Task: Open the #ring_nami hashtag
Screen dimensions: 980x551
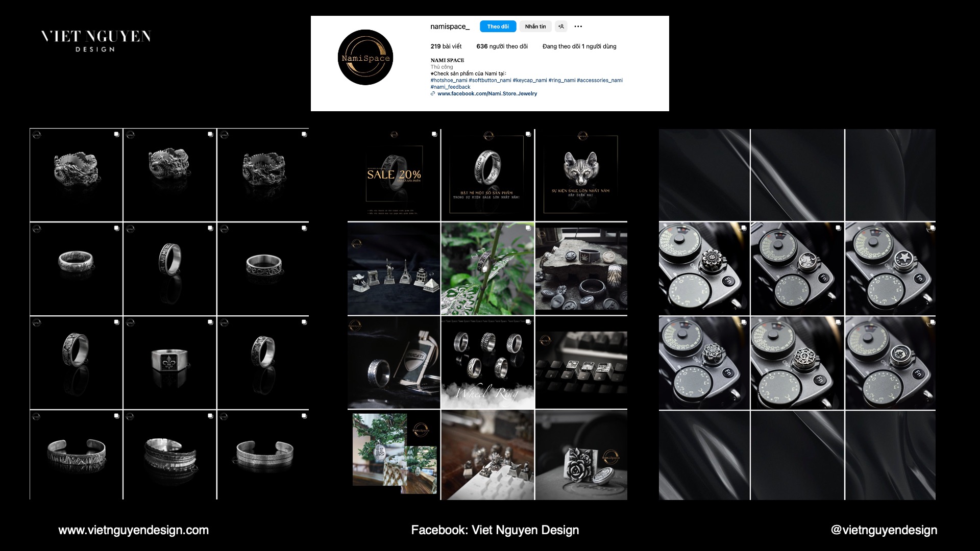Action: [x=562, y=80]
